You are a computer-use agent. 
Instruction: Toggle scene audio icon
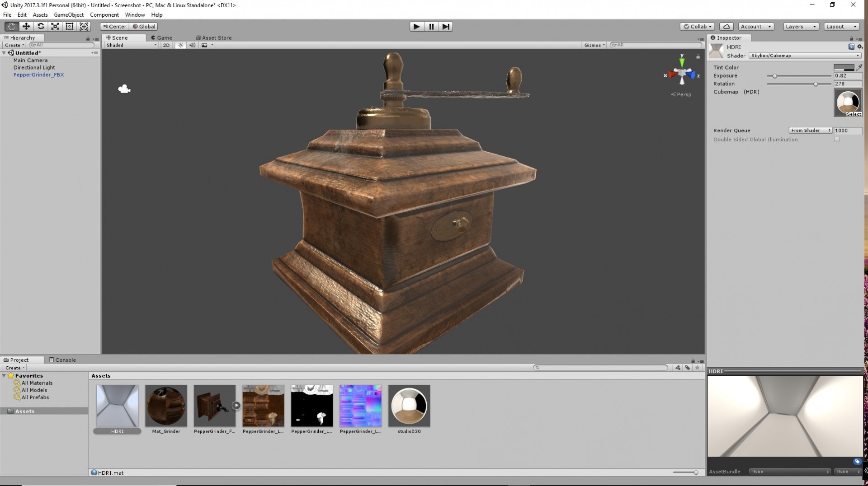[x=193, y=45]
